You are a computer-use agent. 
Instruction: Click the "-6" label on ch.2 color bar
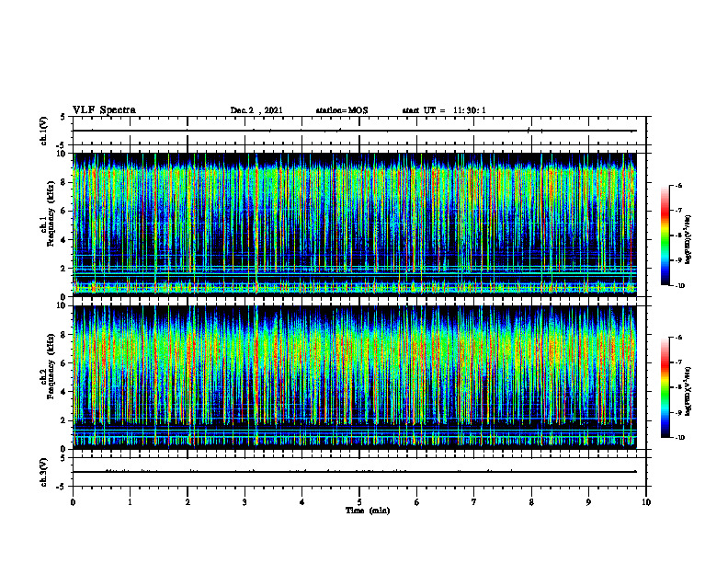pos(678,338)
